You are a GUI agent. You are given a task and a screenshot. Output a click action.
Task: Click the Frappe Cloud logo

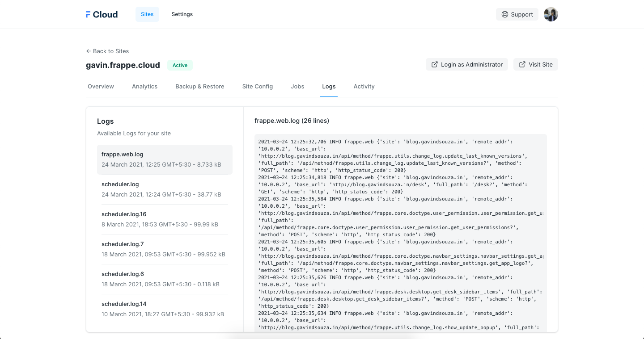tap(102, 14)
